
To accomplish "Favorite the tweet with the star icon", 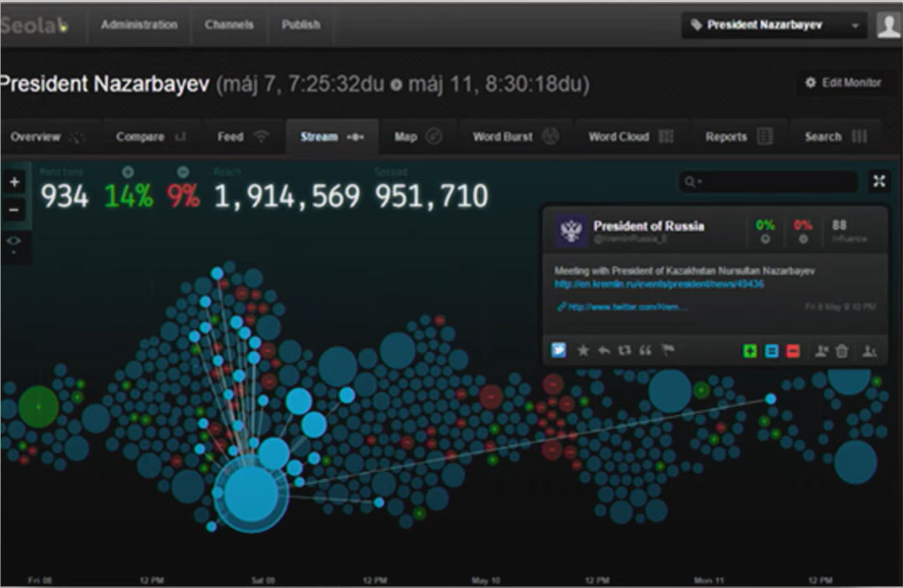I will [583, 350].
